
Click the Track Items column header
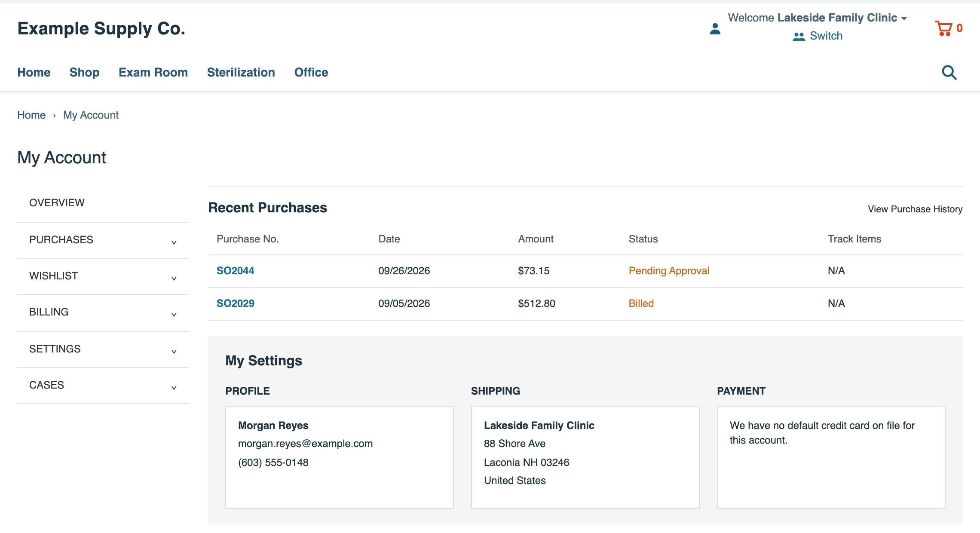click(x=854, y=239)
